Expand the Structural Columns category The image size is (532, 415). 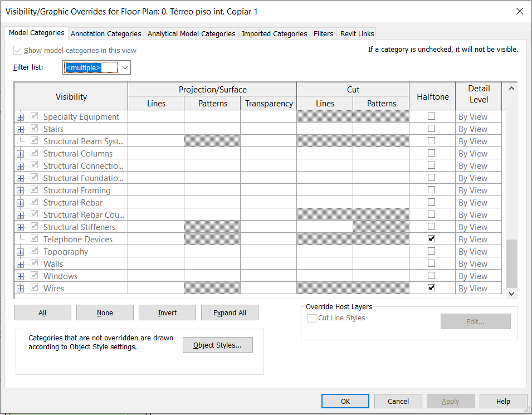pos(20,153)
